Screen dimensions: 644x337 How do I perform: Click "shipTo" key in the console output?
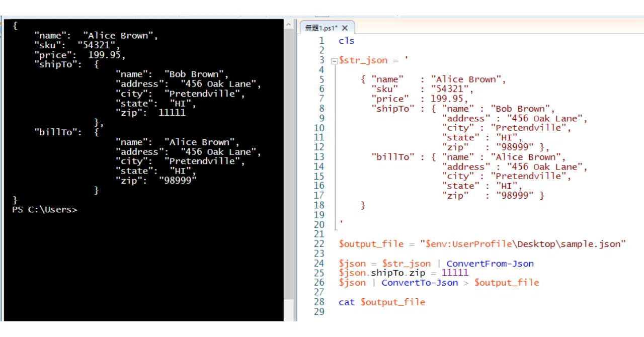[x=55, y=64]
